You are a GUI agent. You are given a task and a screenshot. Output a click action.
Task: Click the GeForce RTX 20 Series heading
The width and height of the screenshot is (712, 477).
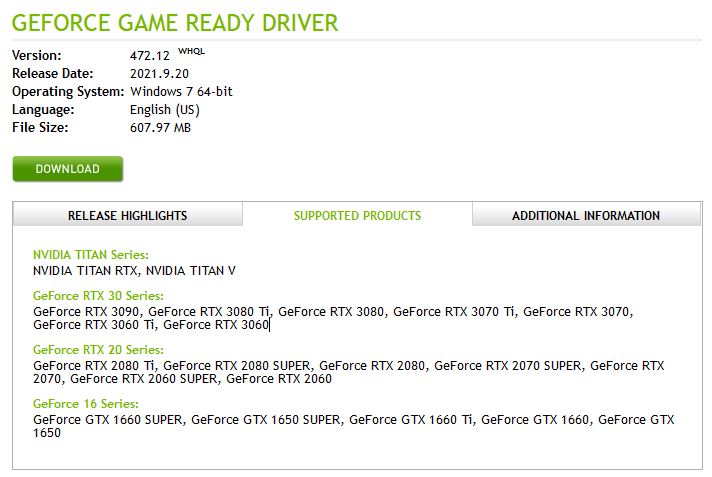[98, 350]
